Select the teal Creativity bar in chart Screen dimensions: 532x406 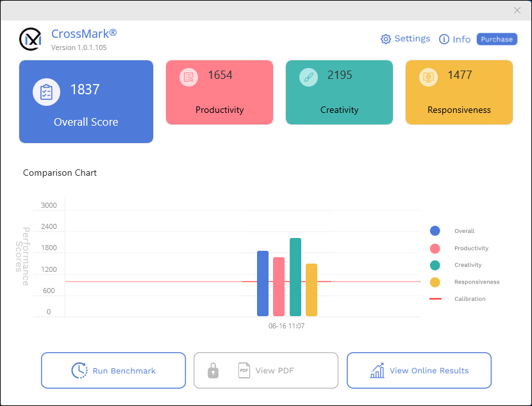click(x=295, y=277)
